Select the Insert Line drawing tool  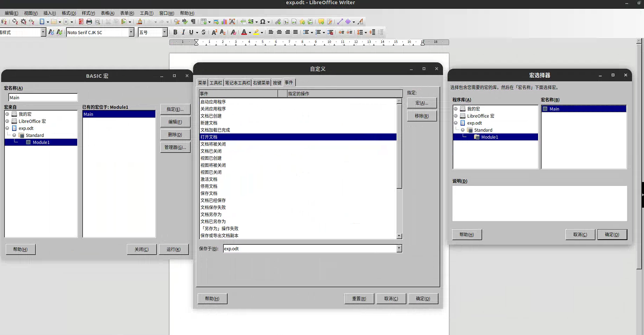pyautogui.click(x=340, y=22)
